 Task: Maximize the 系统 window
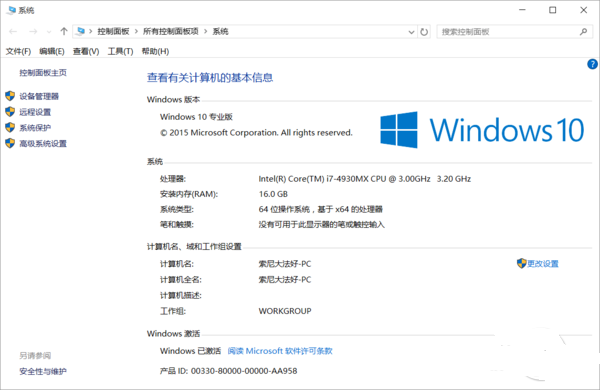(x=553, y=10)
